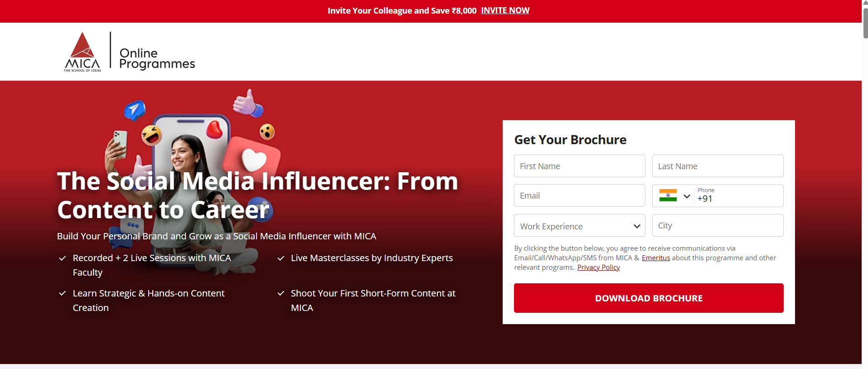Click the surprised emoji icon
Screen dimensions: 868x369
[267, 131]
